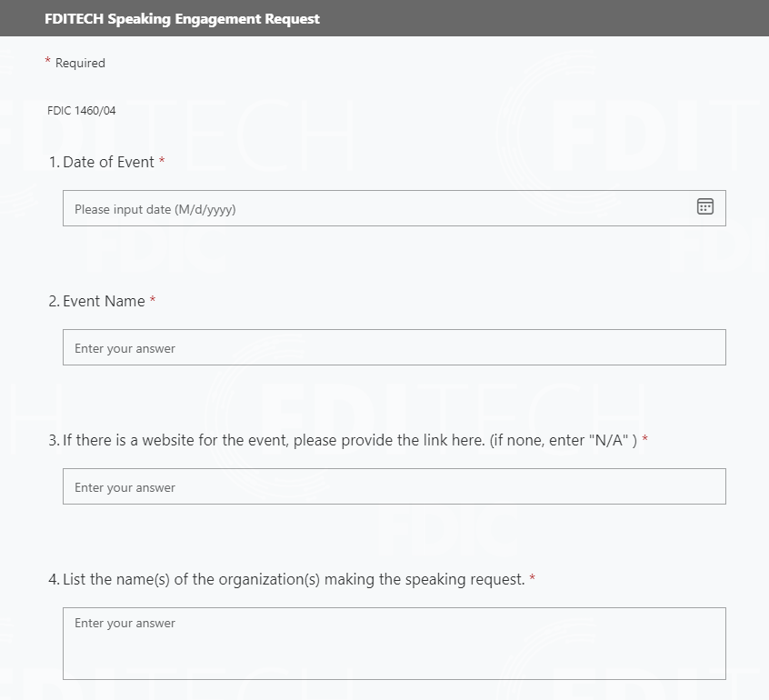Click the asterisk after the website question
Viewport: 769px width, 700px height.
click(644, 439)
